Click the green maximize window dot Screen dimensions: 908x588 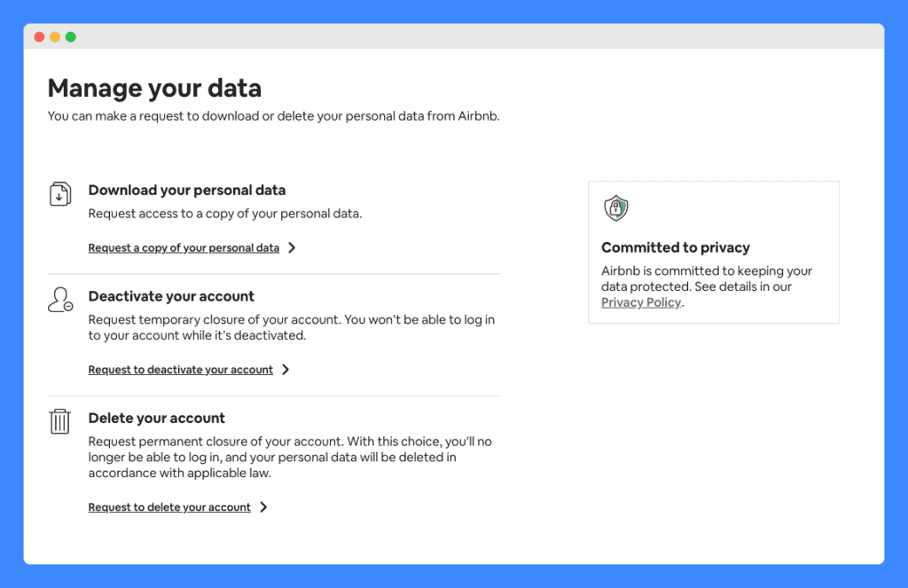[71, 37]
